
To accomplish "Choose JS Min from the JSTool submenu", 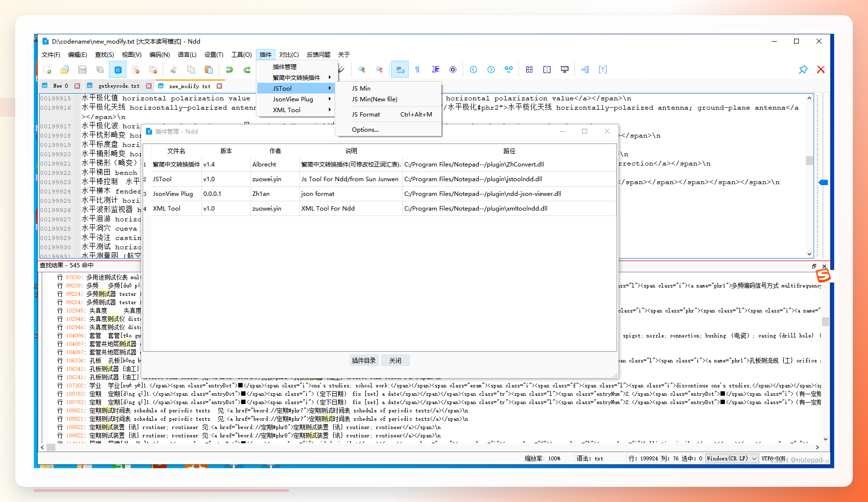I will pyautogui.click(x=388, y=88).
